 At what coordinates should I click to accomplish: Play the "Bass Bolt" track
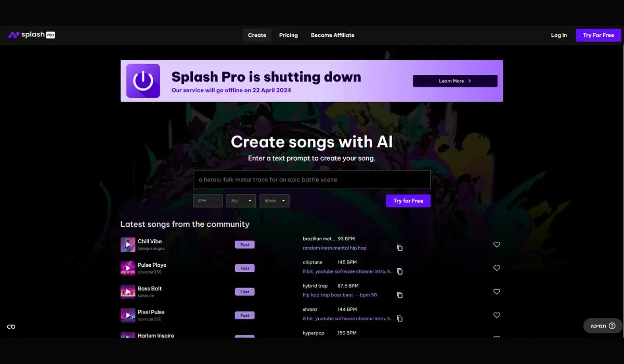click(x=128, y=291)
